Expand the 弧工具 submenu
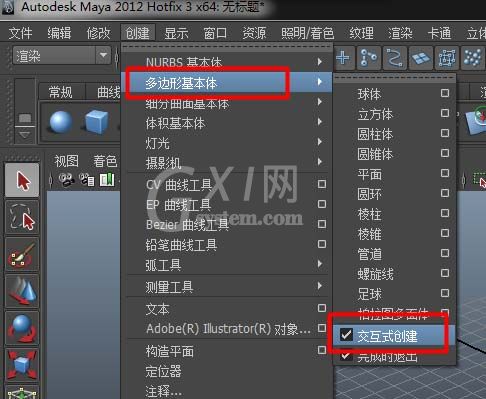 227,265
